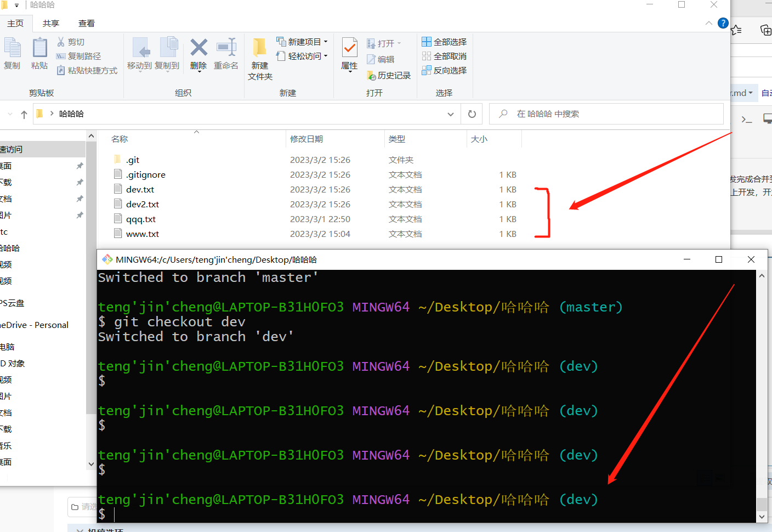This screenshot has width=772, height=532.
Task: Click 反向选择 (invert selection) in the ribbon
Action: (x=444, y=70)
